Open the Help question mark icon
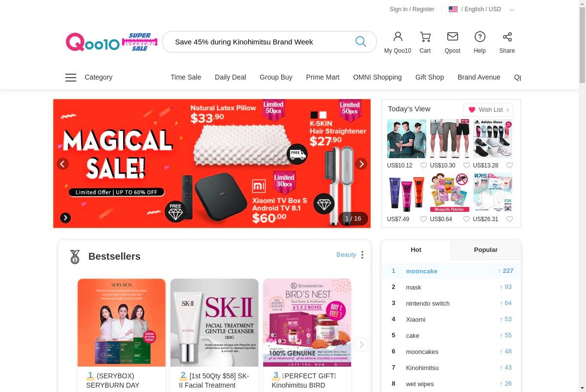This screenshot has width=586, height=392. (x=480, y=37)
